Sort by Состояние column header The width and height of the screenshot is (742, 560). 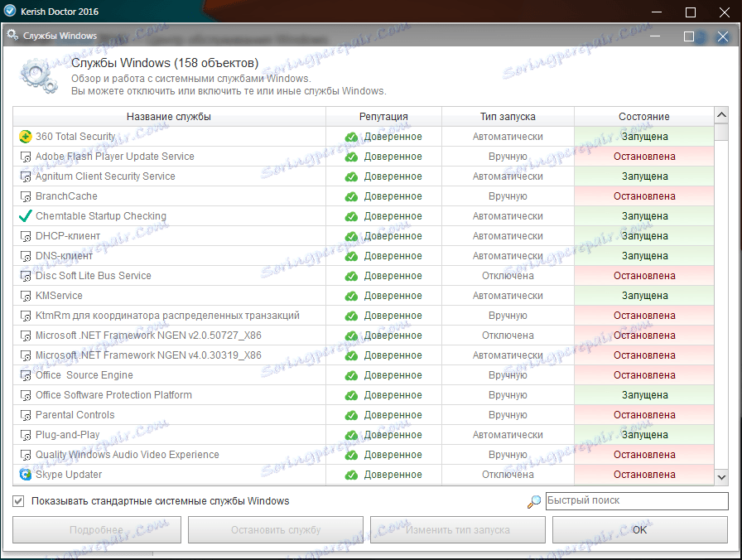644,117
